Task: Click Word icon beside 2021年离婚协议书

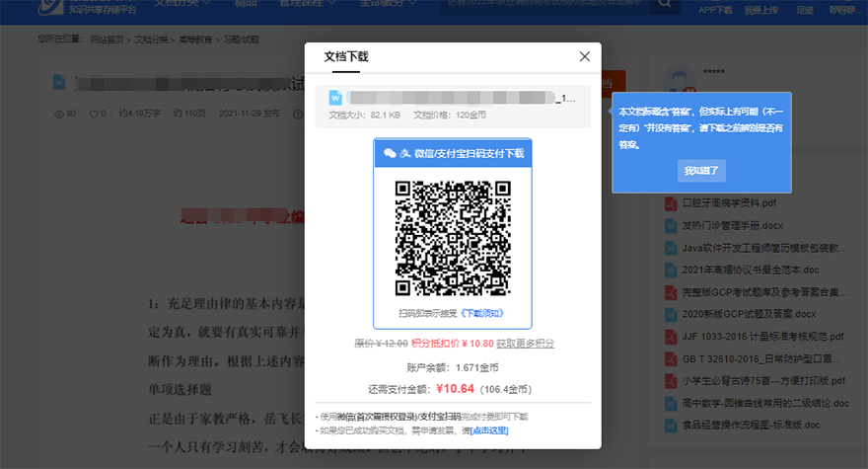Action: tap(671, 270)
